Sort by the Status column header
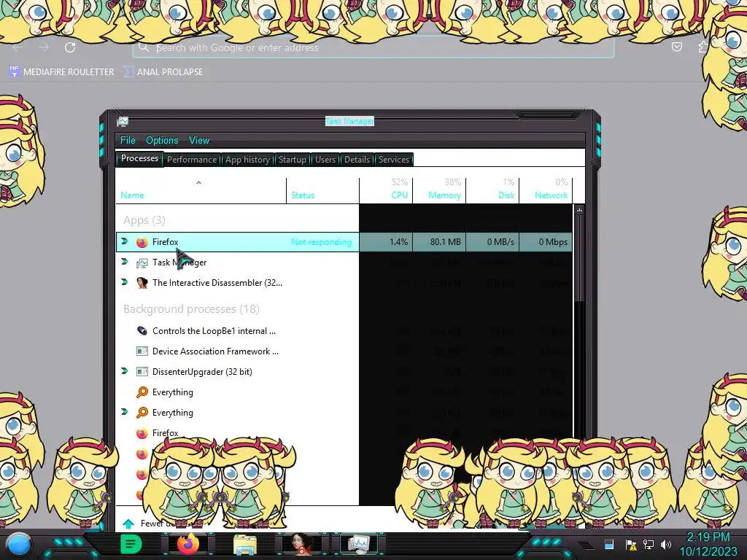747x560 pixels. click(303, 195)
